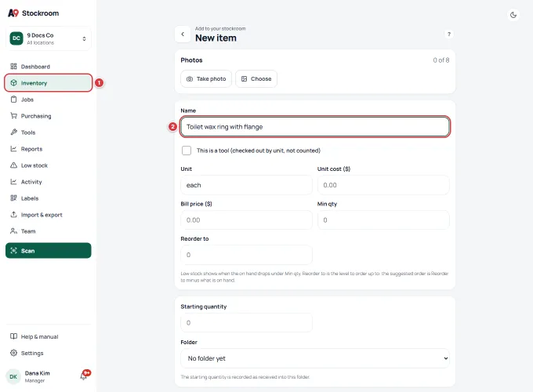The width and height of the screenshot is (533, 392).
Task: Click the Unit field showing each
Action: click(246, 185)
